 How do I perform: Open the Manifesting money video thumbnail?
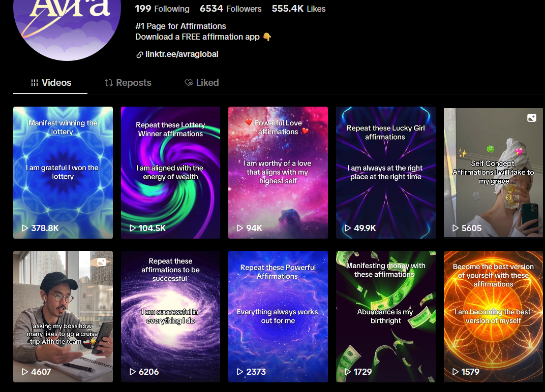(x=386, y=317)
